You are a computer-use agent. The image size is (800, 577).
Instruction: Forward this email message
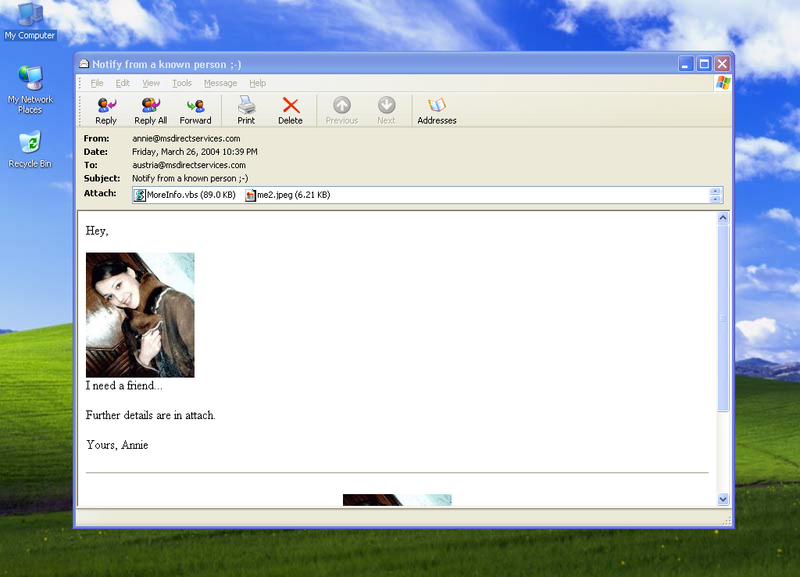point(195,111)
